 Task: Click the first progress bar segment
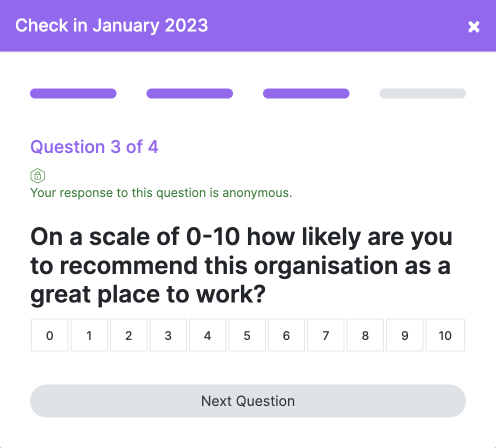point(73,93)
